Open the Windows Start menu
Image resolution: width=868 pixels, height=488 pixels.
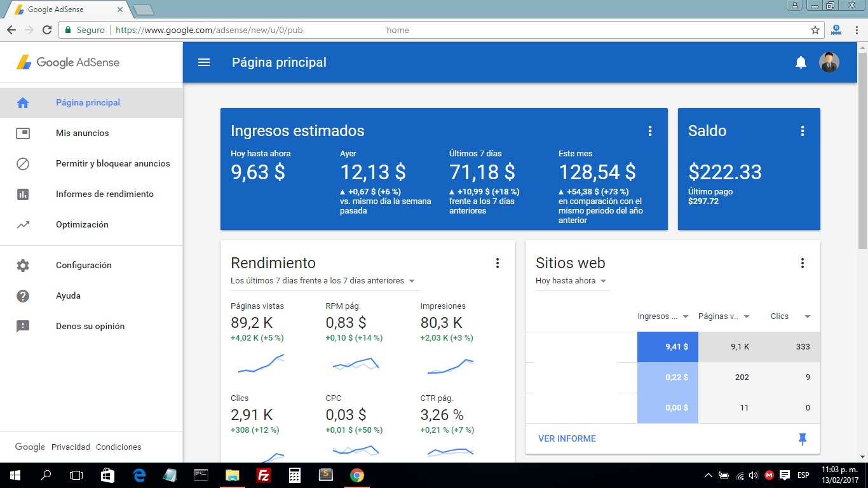[x=15, y=475]
